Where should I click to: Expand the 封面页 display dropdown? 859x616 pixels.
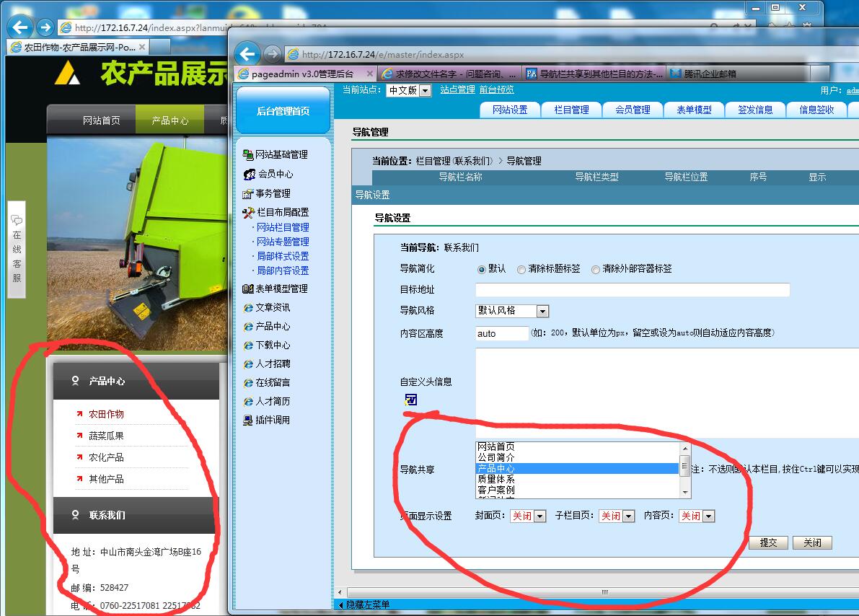click(x=539, y=516)
